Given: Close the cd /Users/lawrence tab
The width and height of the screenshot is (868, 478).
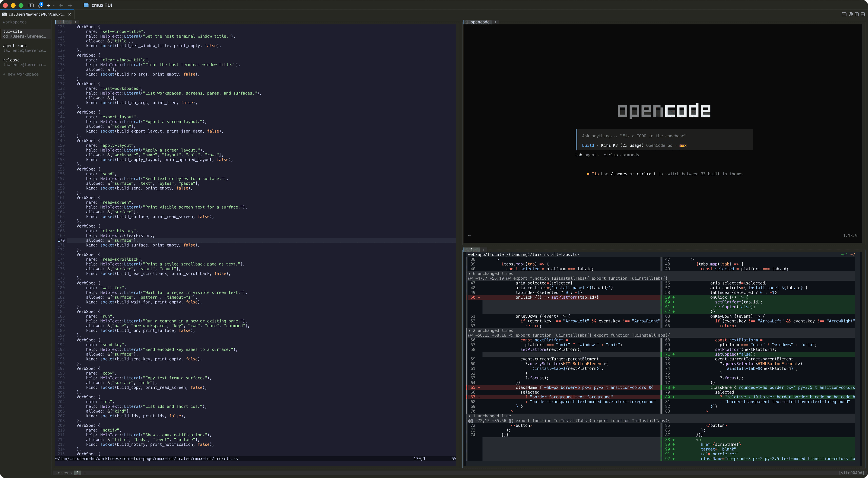Looking at the screenshot, I should tap(70, 14).
